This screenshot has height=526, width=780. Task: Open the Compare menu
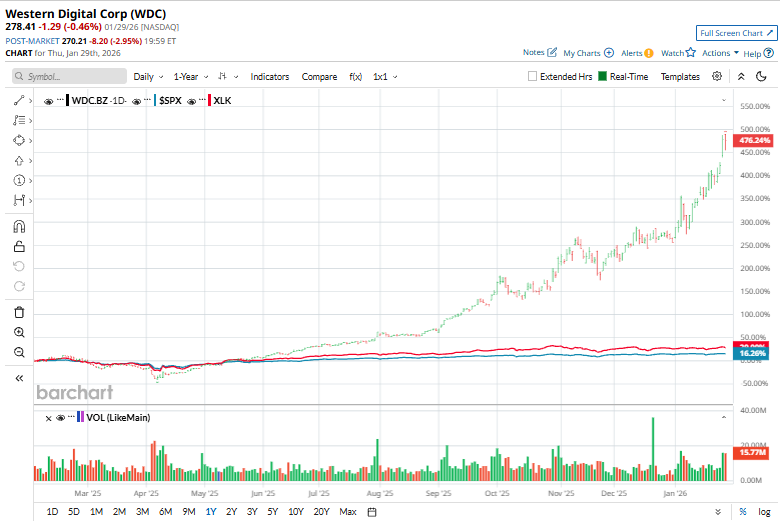click(x=319, y=77)
